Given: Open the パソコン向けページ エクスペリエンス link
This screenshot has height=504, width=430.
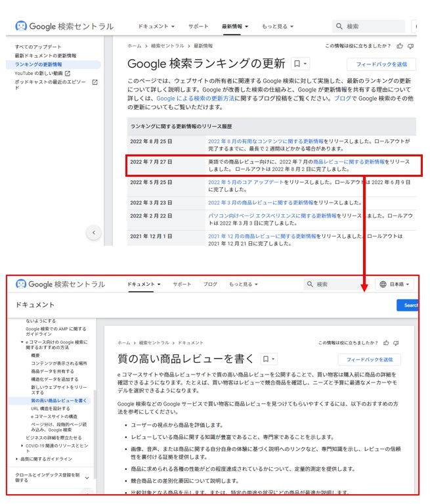Looking at the screenshot, I should point(272,216).
